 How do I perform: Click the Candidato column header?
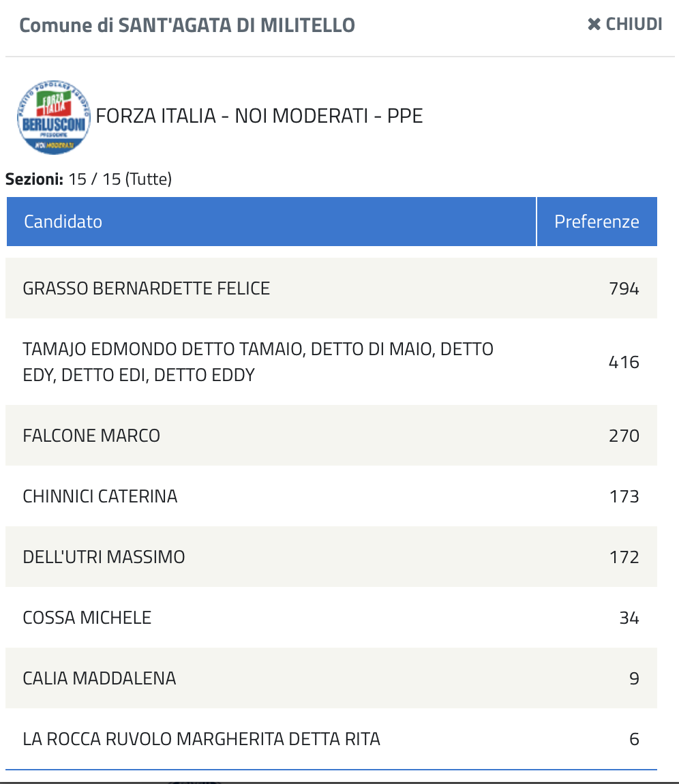coord(63,222)
